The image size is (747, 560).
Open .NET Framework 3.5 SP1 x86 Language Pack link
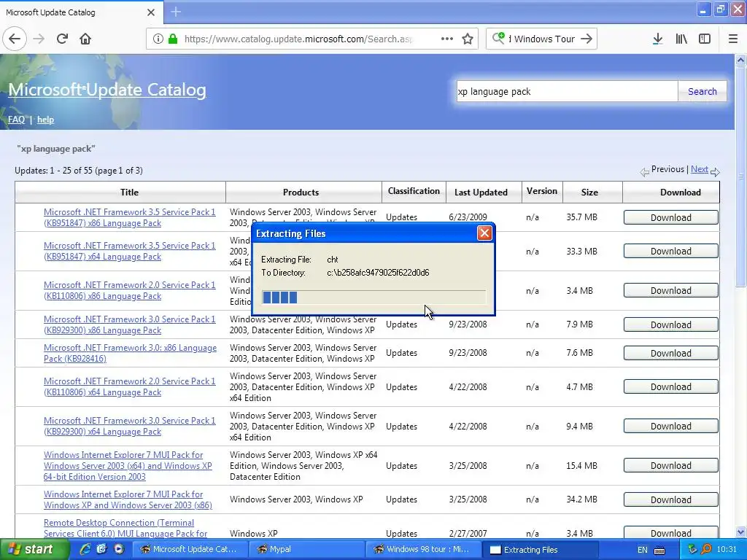click(130, 217)
